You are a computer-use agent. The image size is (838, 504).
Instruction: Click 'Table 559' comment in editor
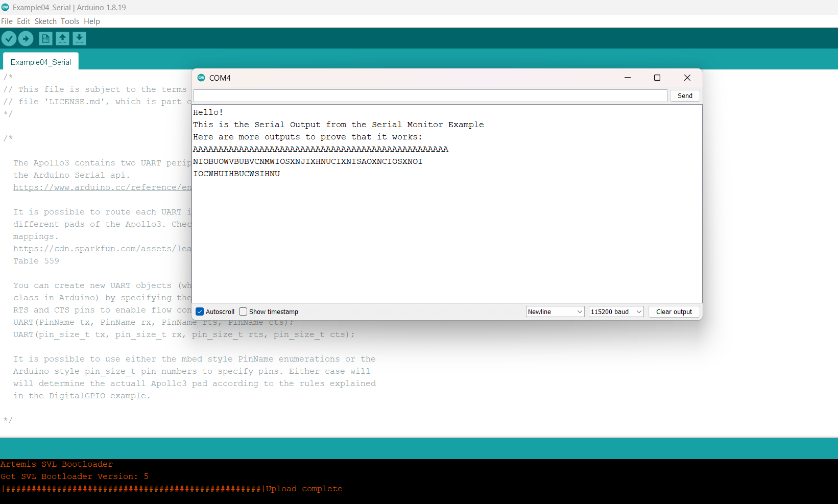(x=36, y=261)
